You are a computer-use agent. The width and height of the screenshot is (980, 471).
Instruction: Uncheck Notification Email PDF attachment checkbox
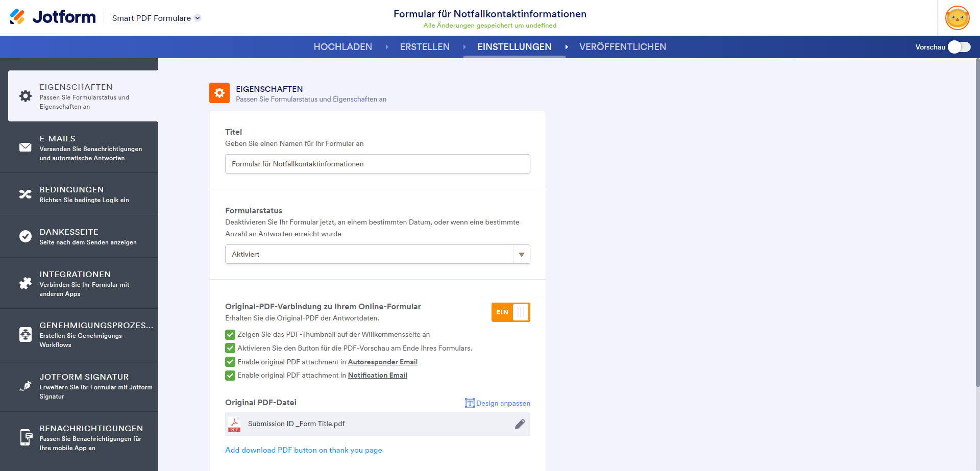tap(230, 376)
